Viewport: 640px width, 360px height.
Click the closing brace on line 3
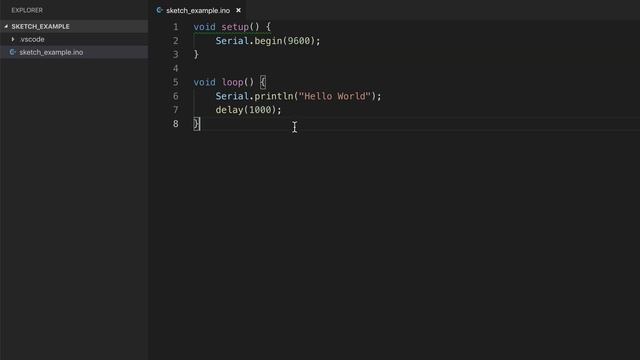click(196, 55)
